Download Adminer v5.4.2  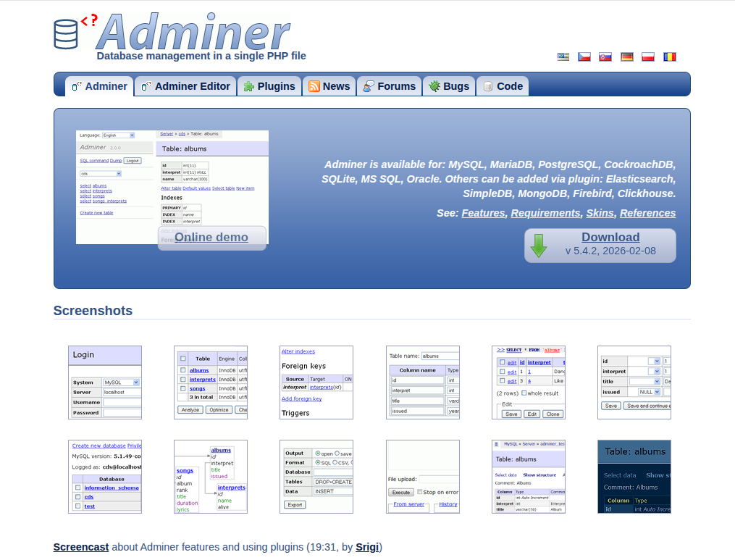(610, 237)
